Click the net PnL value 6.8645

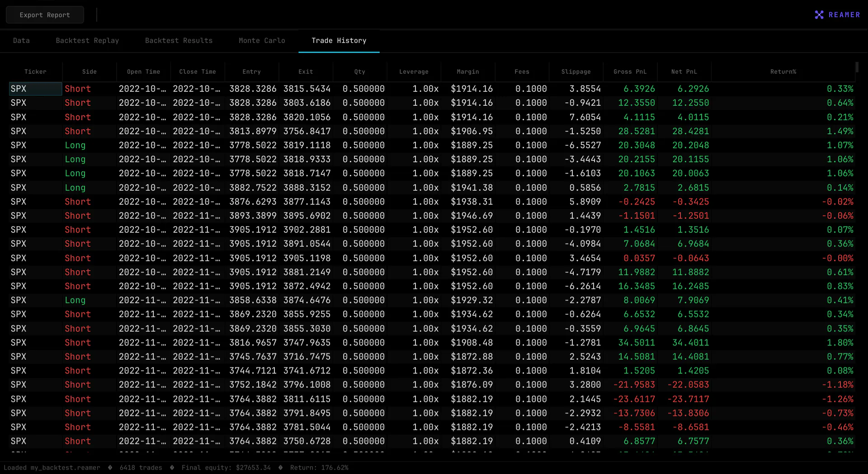(x=693, y=329)
